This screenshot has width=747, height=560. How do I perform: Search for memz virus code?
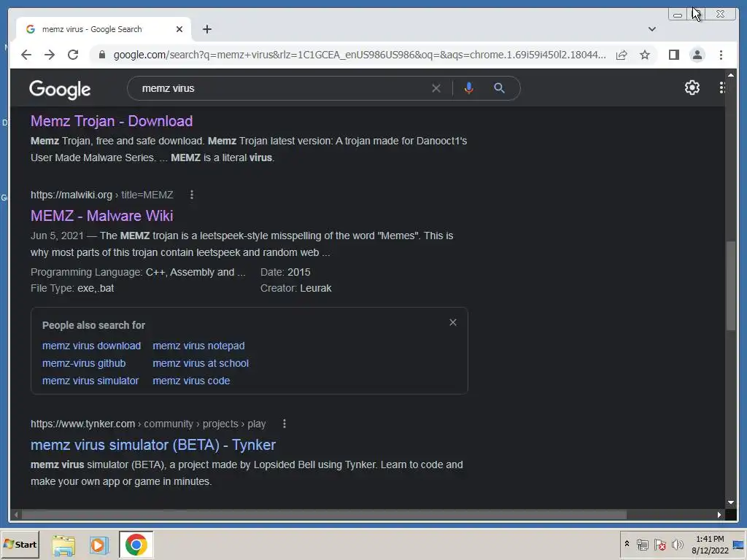191,381
